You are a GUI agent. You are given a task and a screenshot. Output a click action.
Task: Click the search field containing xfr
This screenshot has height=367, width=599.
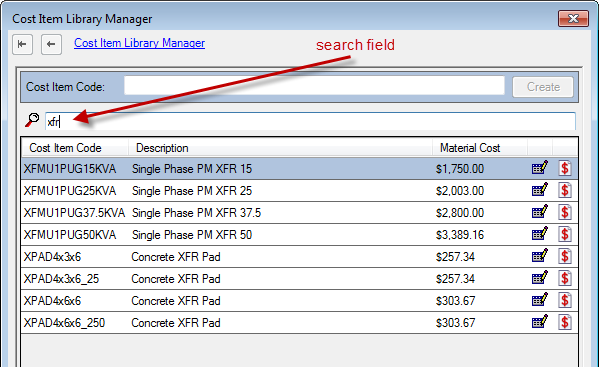tap(310, 121)
